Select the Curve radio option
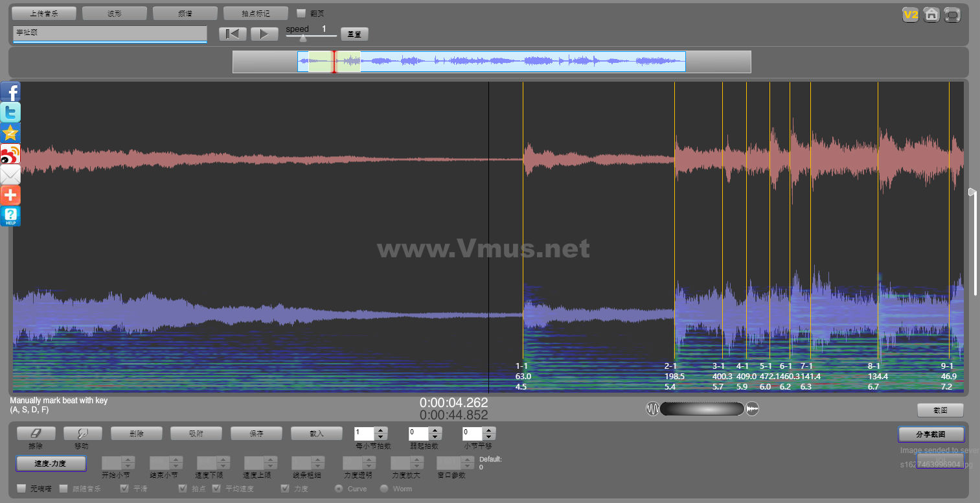This screenshot has width=980, height=503. coord(338,488)
